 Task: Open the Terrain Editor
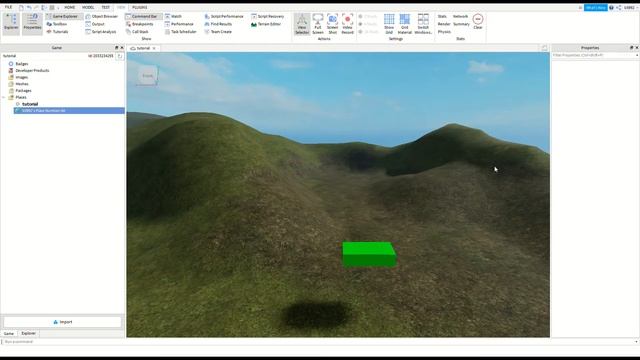tap(266, 24)
